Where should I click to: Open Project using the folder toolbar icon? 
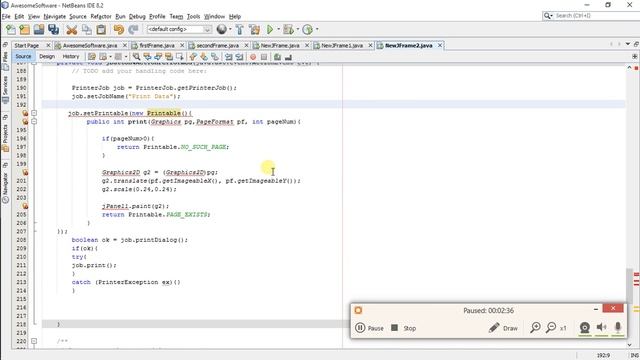[39, 29]
